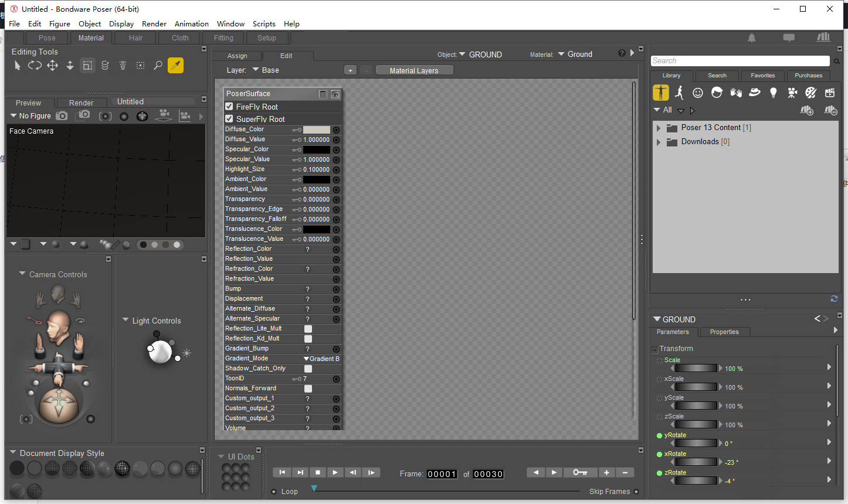Jump to the first frame
The width and height of the screenshot is (848, 504).
(x=282, y=472)
